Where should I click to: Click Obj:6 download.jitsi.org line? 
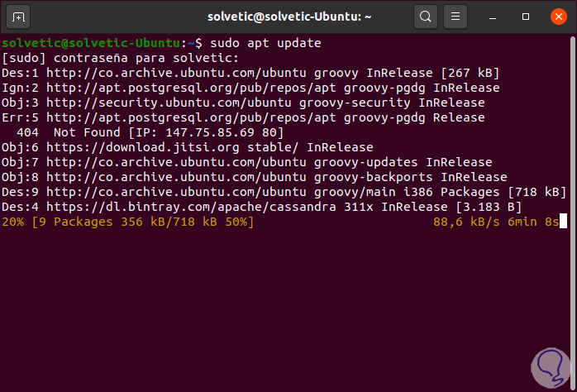point(188,147)
